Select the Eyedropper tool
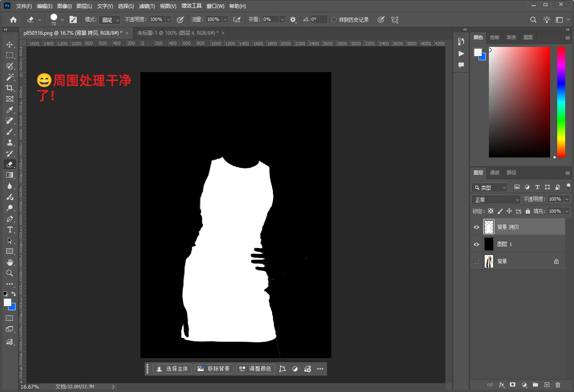 [10, 110]
